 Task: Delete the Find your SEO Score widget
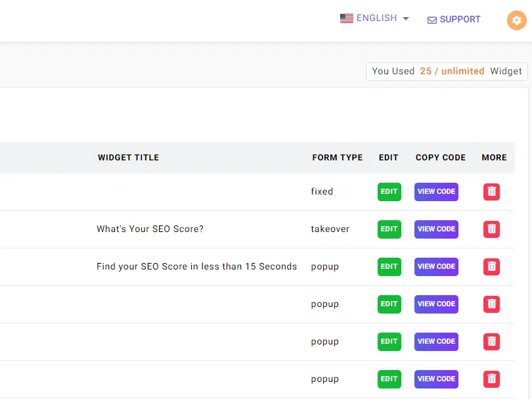[491, 267]
